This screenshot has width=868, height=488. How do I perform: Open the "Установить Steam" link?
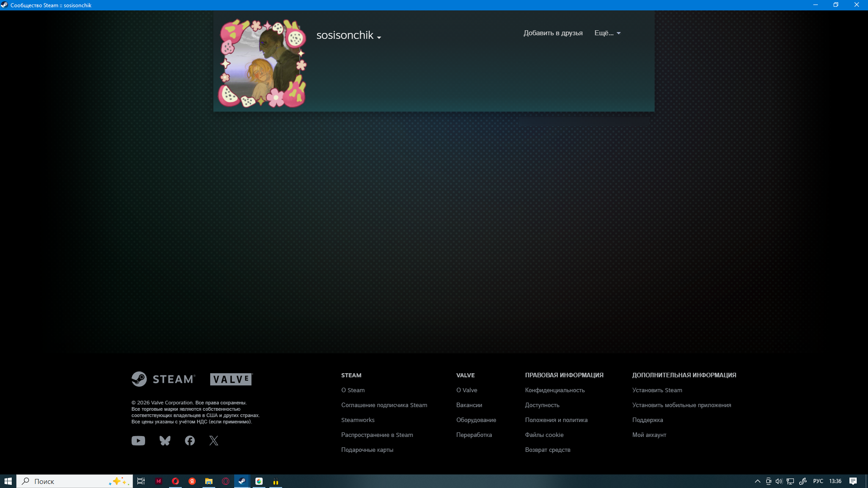click(x=657, y=390)
